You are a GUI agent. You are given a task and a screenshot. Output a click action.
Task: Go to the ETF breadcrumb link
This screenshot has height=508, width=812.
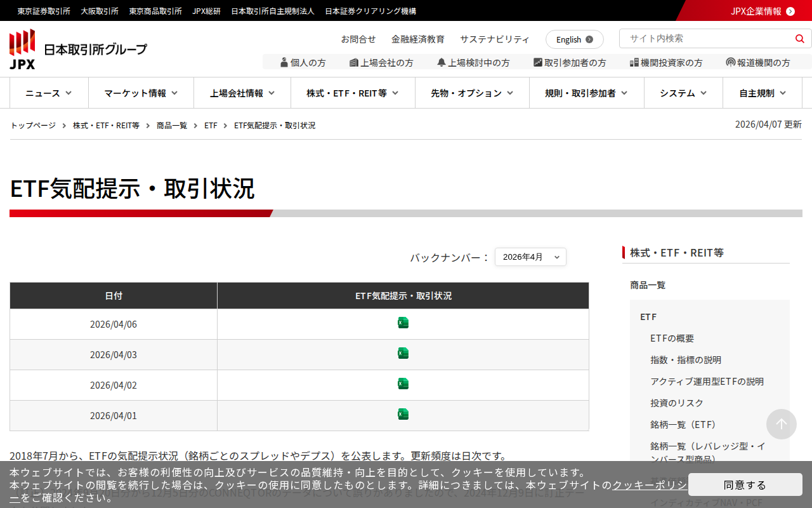(x=211, y=126)
